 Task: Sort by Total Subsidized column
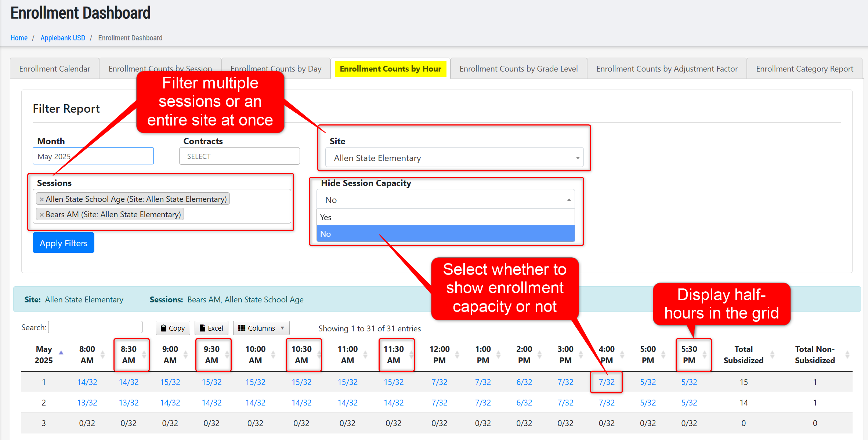(744, 354)
